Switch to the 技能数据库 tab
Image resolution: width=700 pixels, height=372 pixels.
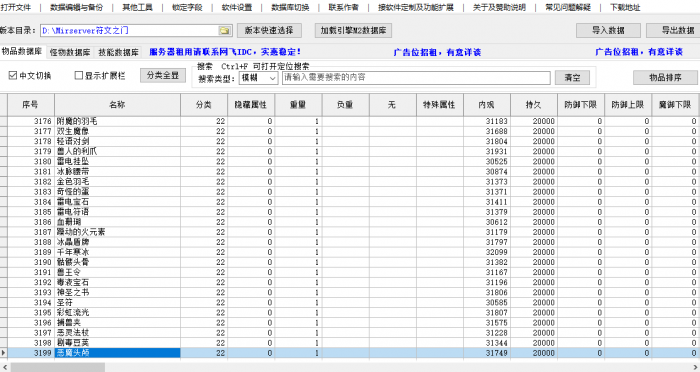pyautogui.click(x=118, y=52)
